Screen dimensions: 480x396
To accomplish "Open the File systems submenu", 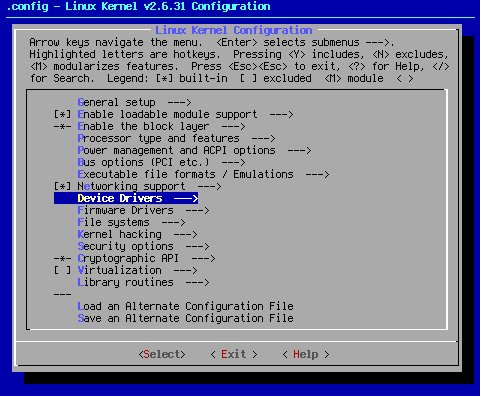I will point(131,222).
